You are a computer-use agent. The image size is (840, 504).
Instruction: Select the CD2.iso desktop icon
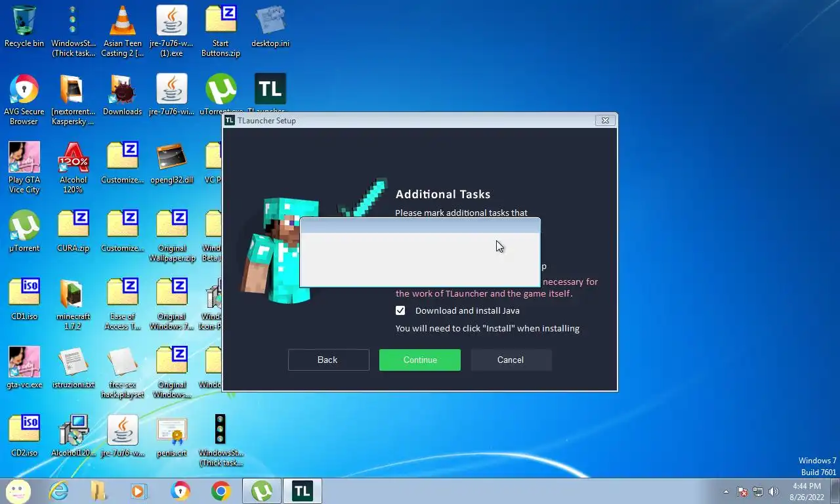pyautogui.click(x=24, y=436)
